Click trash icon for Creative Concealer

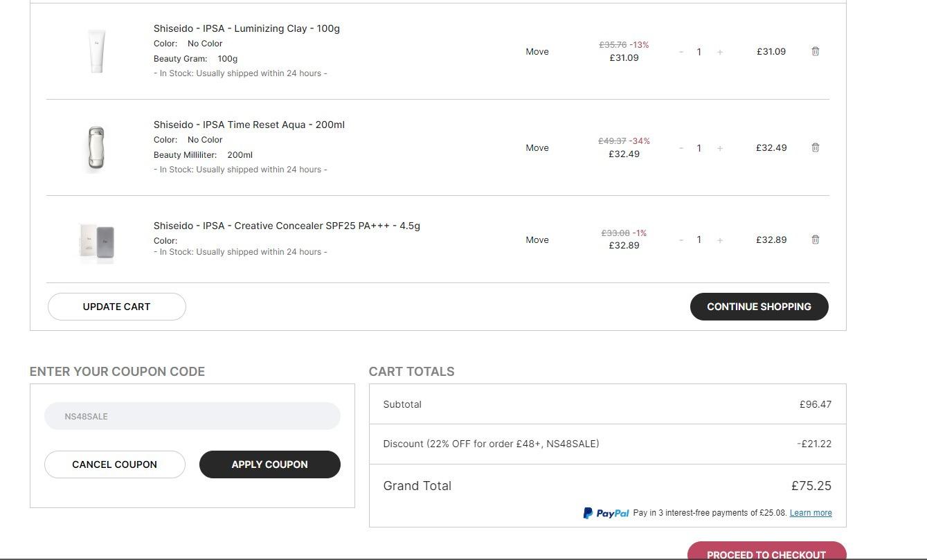pos(815,240)
